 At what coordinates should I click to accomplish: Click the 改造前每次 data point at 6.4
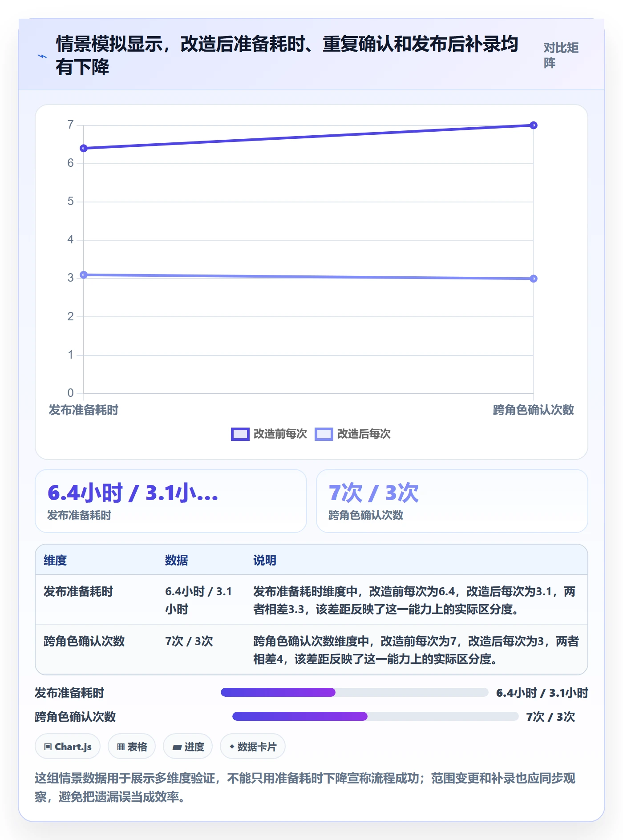pyautogui.click(x=84, y=148)
